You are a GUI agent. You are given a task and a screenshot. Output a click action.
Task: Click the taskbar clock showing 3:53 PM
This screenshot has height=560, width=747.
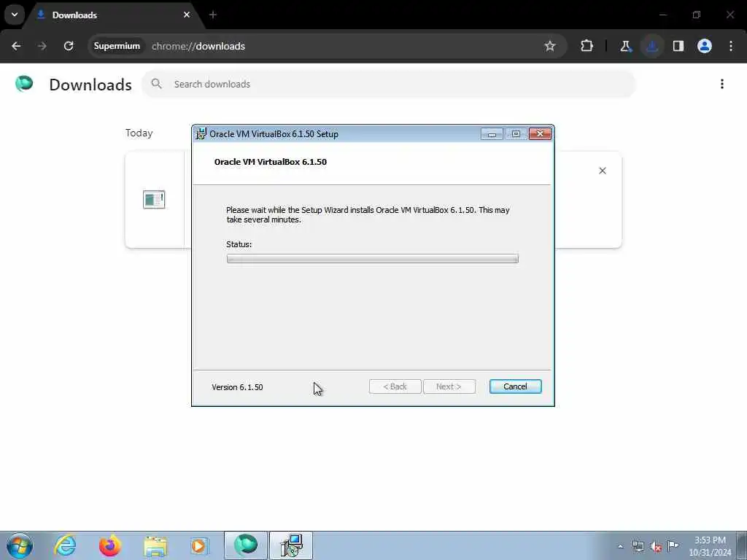pyautogui.click(x=710, y=546)
